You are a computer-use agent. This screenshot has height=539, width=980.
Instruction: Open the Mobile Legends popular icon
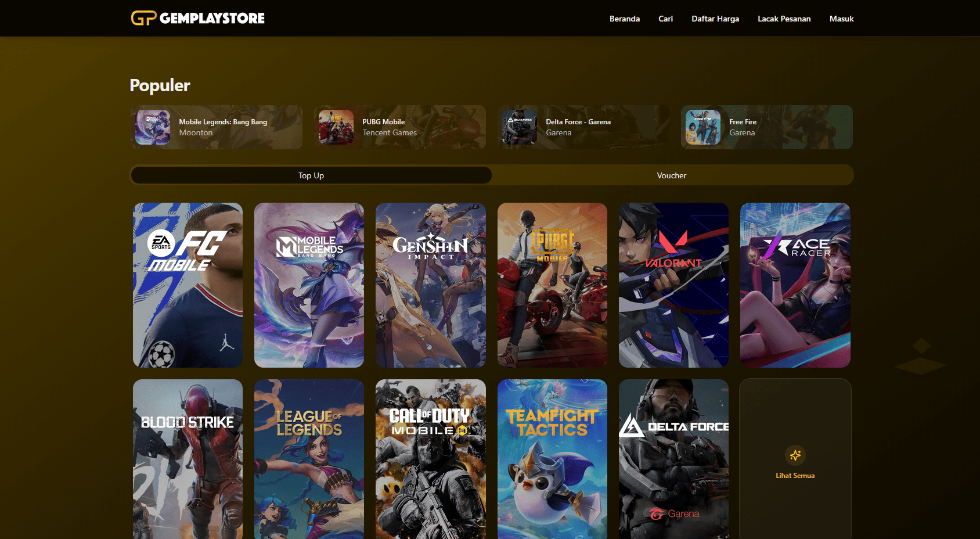(x=153, y=127)
